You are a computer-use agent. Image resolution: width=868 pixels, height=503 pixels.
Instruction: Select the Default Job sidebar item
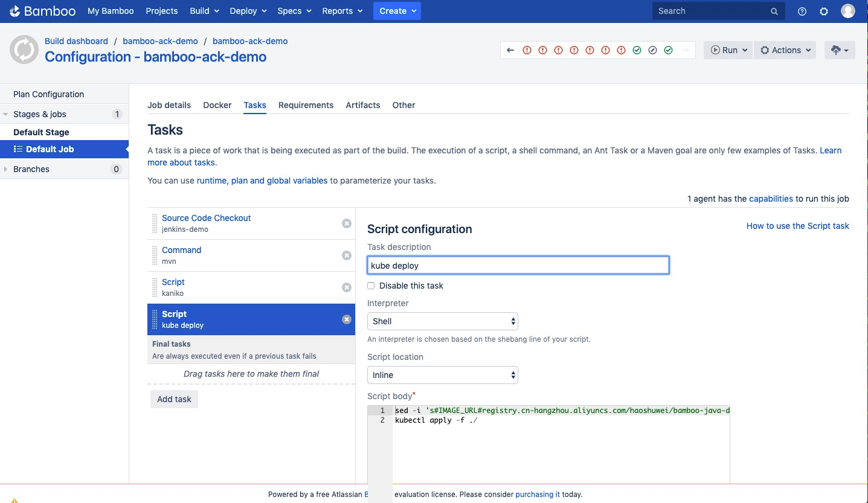(x=64, y=149)
